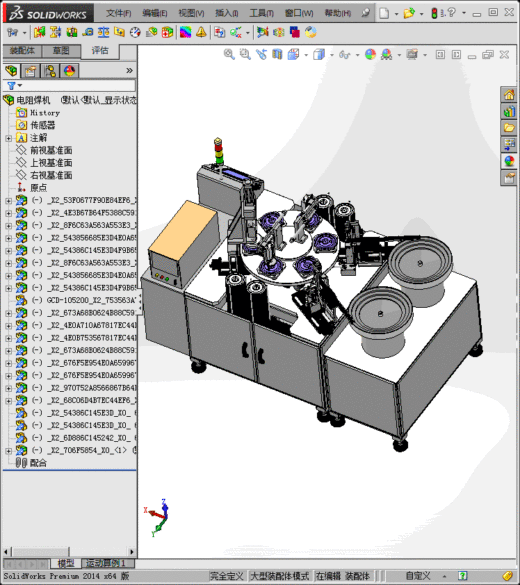The width and height of the screenshot is (520, 585).
Task: Expand manager panel tabs with » chevron
Action: coord(129,71)
